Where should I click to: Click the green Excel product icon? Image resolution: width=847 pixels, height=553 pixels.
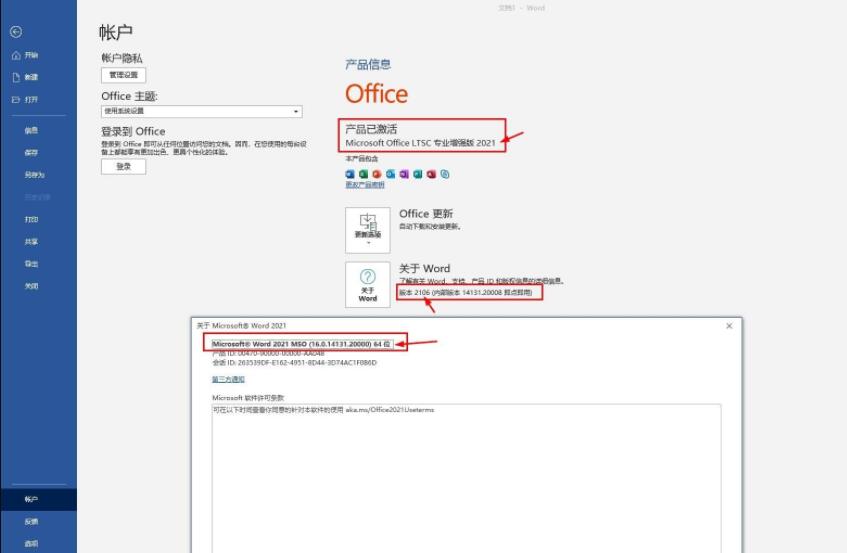pyautogui.click(x=364, y=174)
